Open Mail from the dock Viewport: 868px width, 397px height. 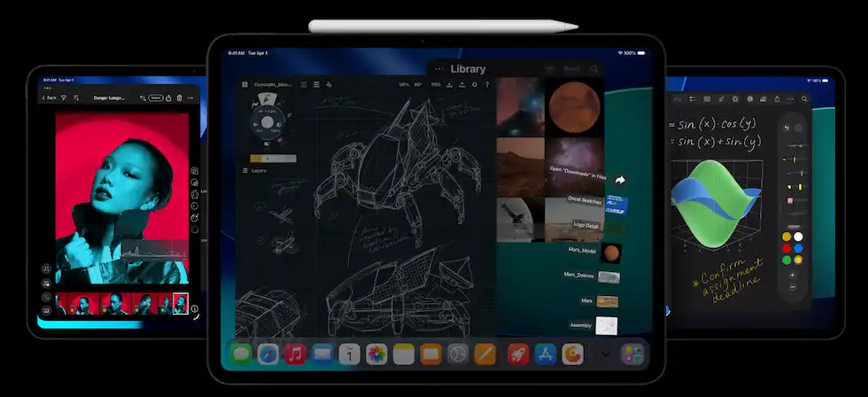322,354
